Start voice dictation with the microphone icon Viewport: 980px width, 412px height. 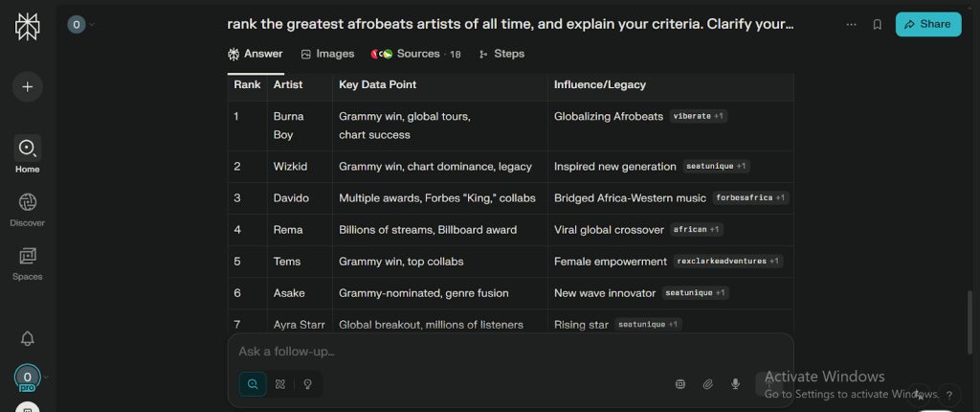click(736, 384)
